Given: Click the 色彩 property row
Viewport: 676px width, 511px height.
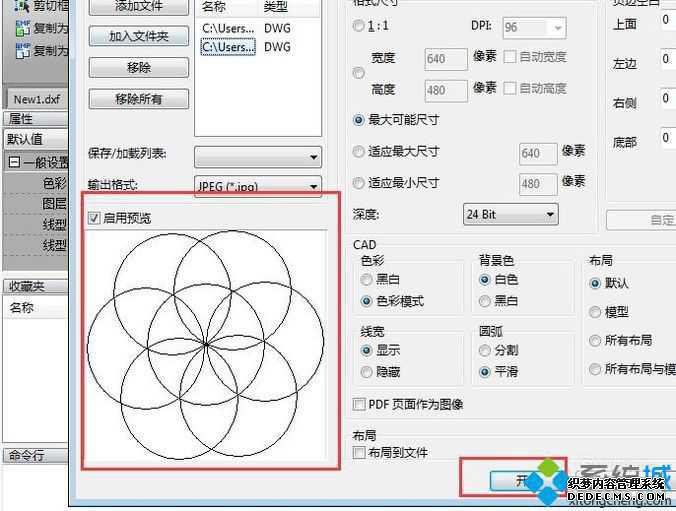Looking at the screenshot, I should (35, 183).
